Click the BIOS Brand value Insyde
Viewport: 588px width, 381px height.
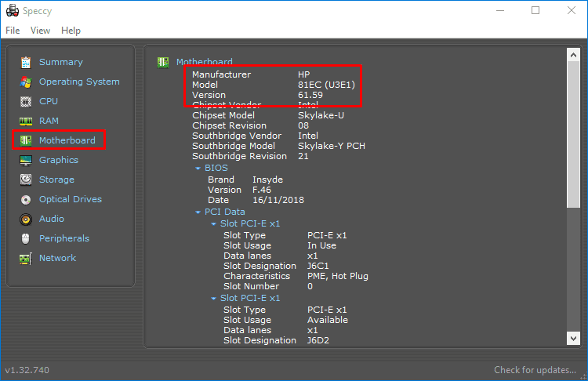click(x=267, y=180)
